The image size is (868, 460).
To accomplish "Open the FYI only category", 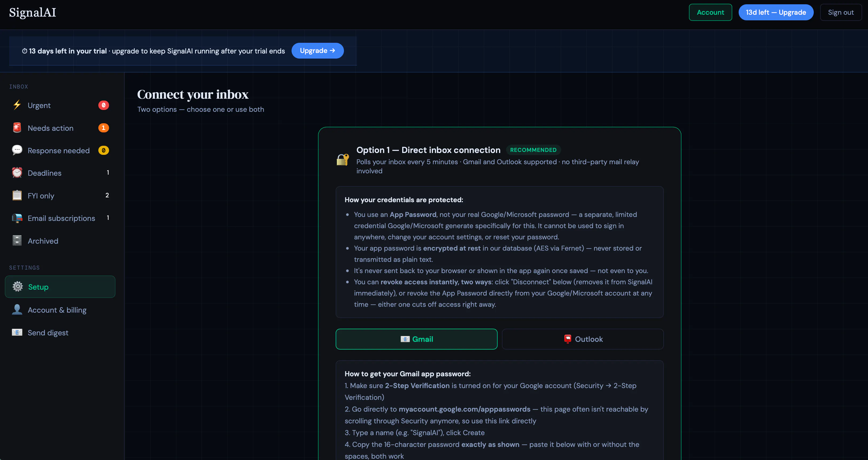I will (60, 195).
